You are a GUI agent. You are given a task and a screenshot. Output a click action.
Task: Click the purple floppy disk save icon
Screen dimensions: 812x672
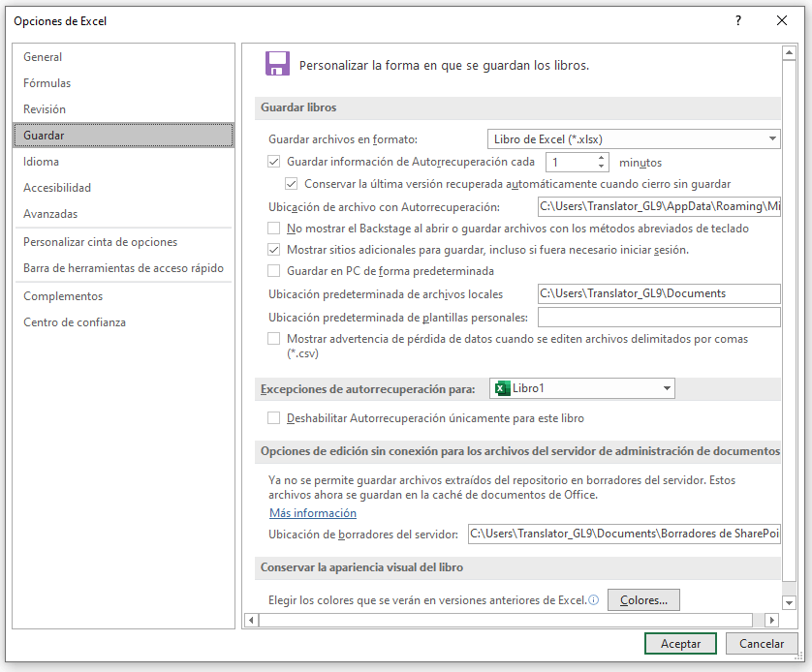point(277,64)
